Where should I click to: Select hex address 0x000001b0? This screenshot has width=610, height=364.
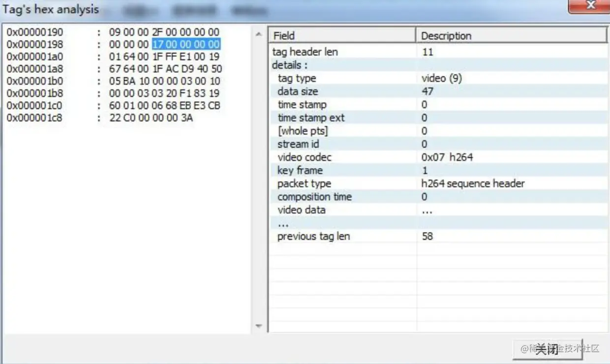click(35, 81)
